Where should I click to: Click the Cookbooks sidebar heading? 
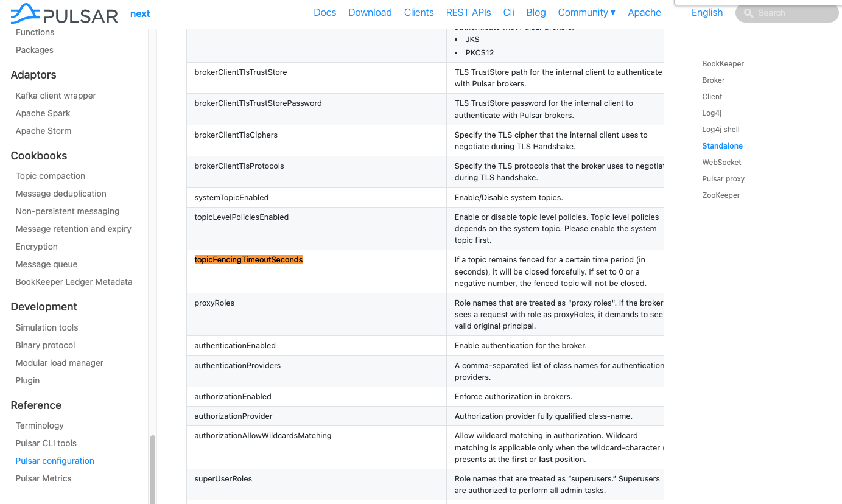tap(39, 156)
